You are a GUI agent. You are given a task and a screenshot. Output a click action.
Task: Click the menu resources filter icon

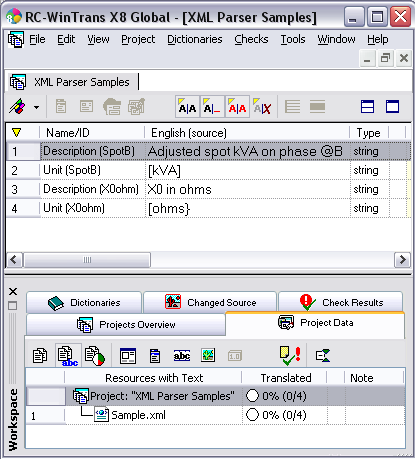click(x=155, y=356)
